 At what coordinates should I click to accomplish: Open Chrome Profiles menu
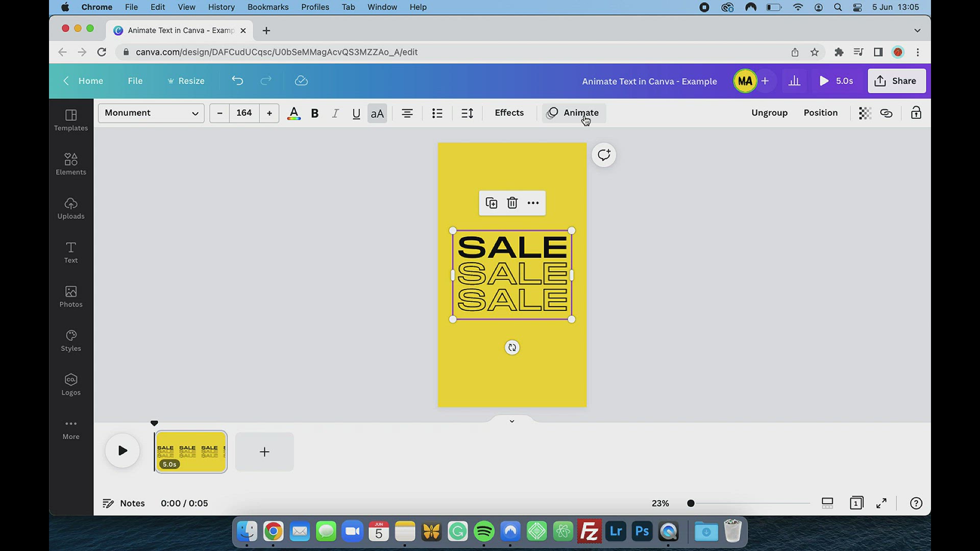(315, 7)
